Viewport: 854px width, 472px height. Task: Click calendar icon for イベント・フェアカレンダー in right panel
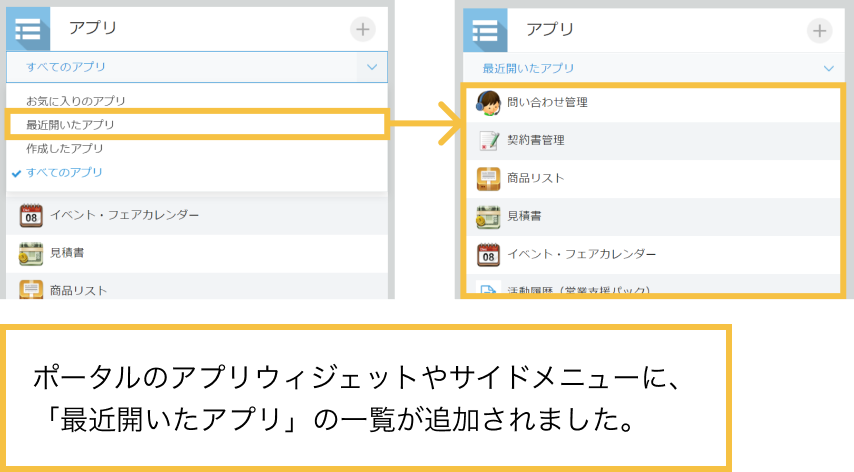pyautogui.click(x=488, y=255)
